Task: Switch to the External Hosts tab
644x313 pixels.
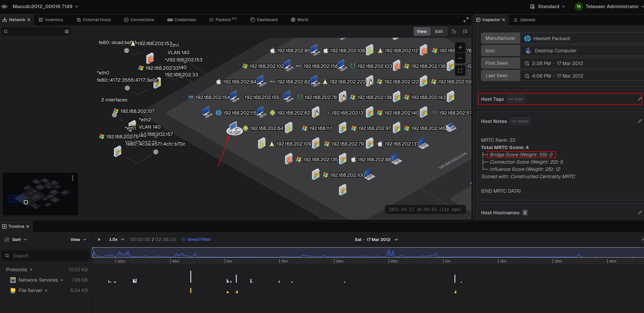Action: click(94, 20)
